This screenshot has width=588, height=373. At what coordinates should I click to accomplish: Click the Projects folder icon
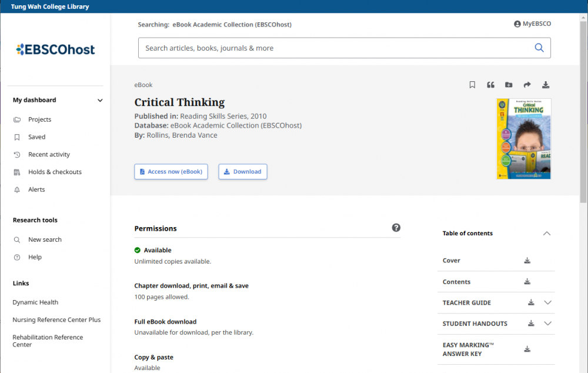17,119
